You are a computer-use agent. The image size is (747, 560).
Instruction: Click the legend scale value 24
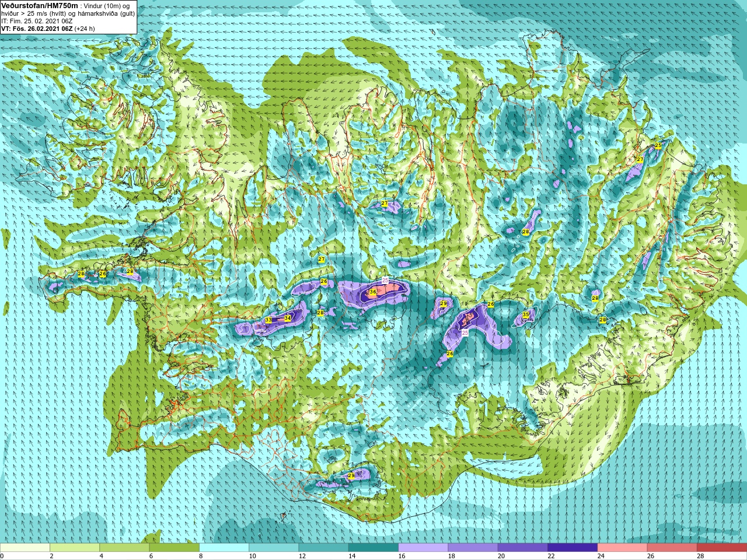coord(602,556)
